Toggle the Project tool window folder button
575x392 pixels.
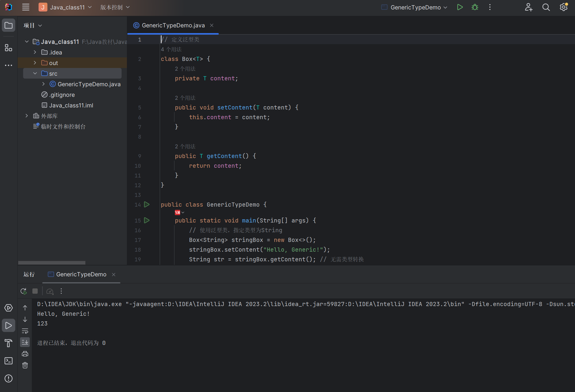[x=9, y=26]
